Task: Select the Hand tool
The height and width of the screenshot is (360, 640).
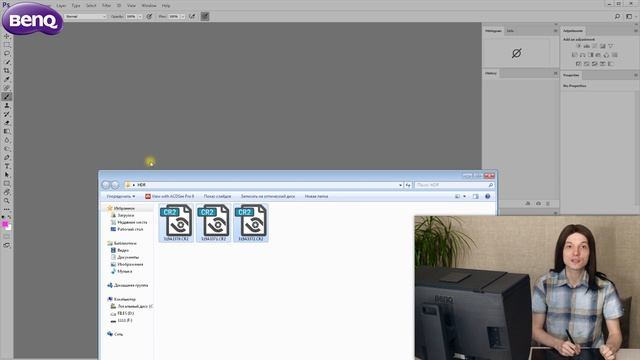Action: pyautogui.click(x=7, y=192)
